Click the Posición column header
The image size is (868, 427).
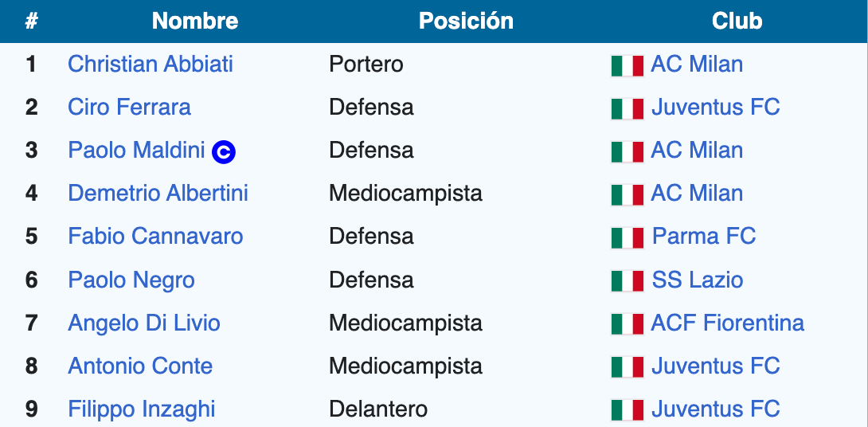click(466, 21)
